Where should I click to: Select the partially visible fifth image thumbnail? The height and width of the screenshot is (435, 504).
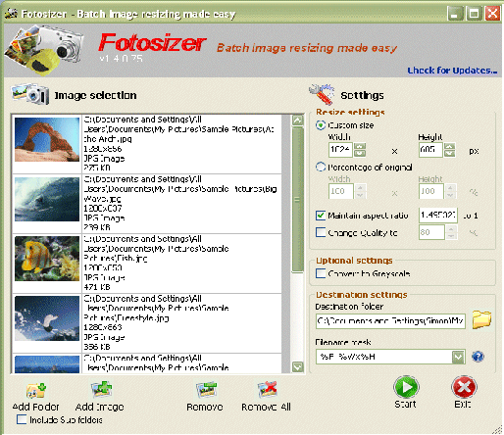pyautogui.click(x=47, y=364)
